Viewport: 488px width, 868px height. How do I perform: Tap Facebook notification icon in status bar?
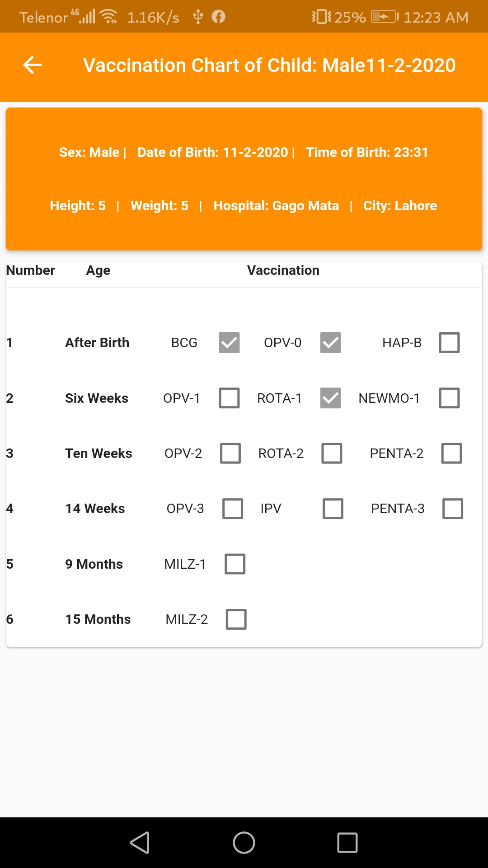[219, 17]
